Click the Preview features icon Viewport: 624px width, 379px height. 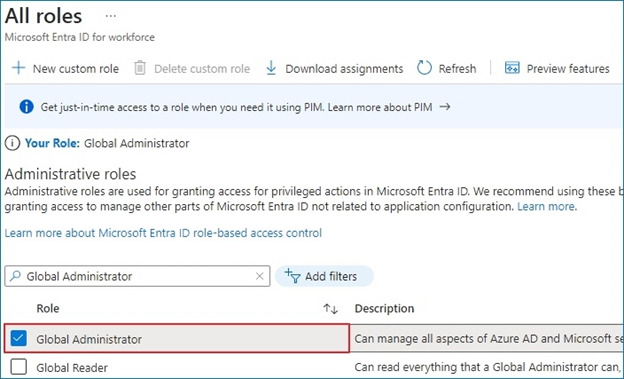(x=512, y=68)
